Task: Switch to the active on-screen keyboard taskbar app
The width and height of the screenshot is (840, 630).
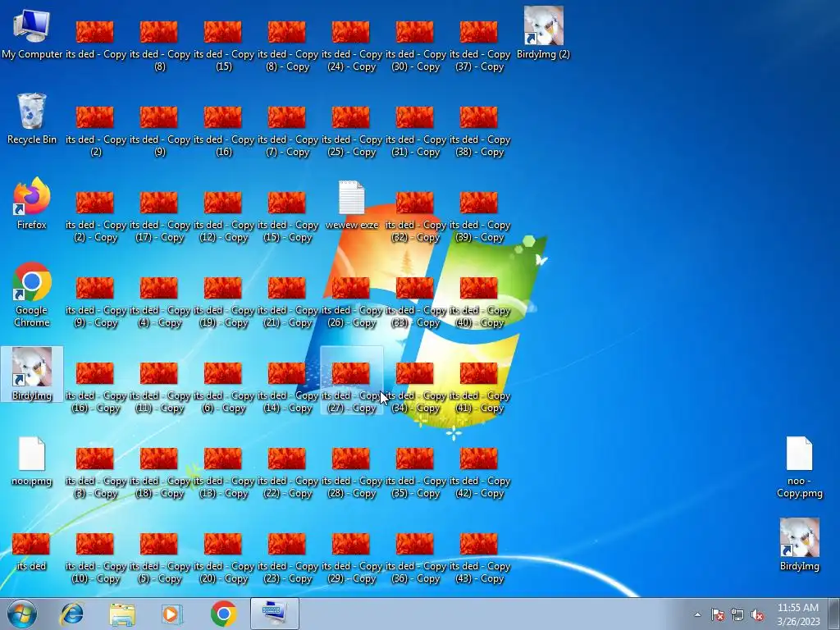Action: tap(274, 614)
